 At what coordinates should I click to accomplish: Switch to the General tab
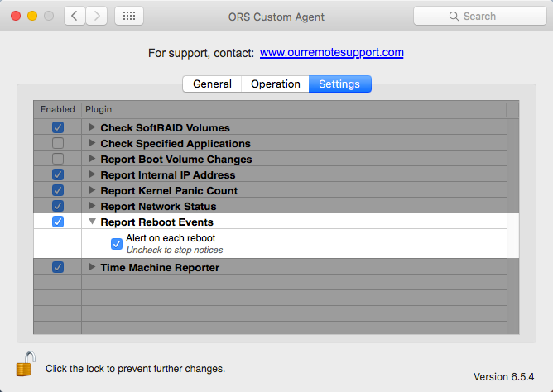point(212,84)
